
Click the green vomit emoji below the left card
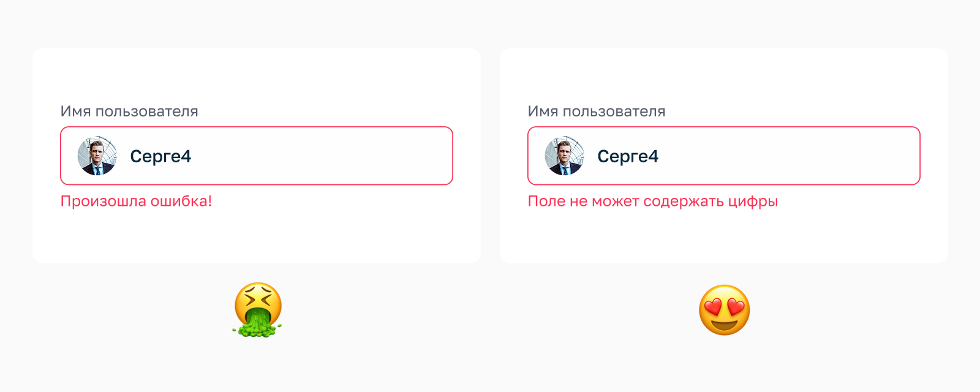pyautogui.click(x=257, y=309)
